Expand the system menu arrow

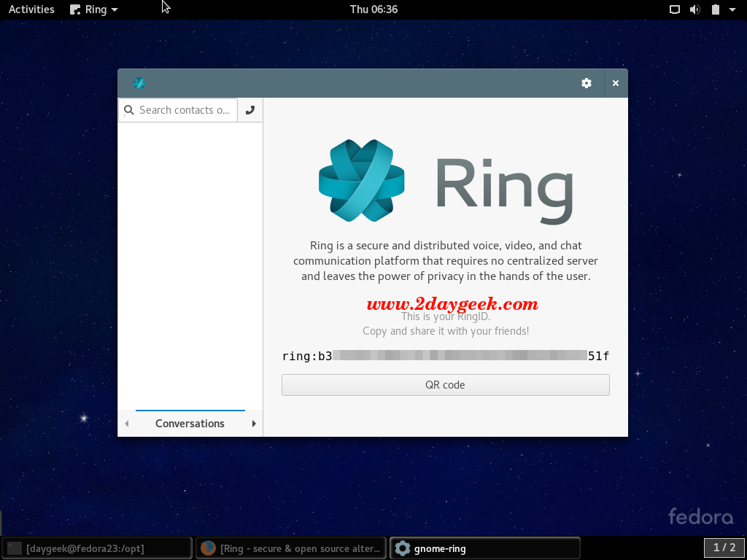(x=732, y=9)
